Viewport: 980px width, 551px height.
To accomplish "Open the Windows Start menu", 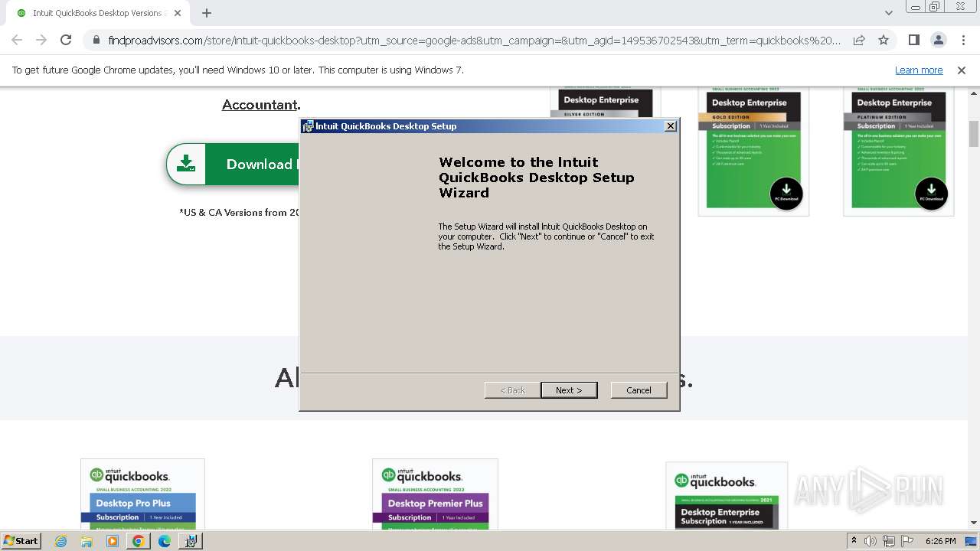I will click(x=21, y=540).
